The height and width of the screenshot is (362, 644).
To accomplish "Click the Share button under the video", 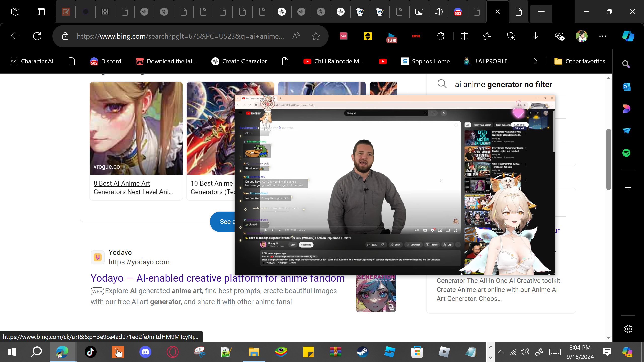I will click(x=395, y=245).
